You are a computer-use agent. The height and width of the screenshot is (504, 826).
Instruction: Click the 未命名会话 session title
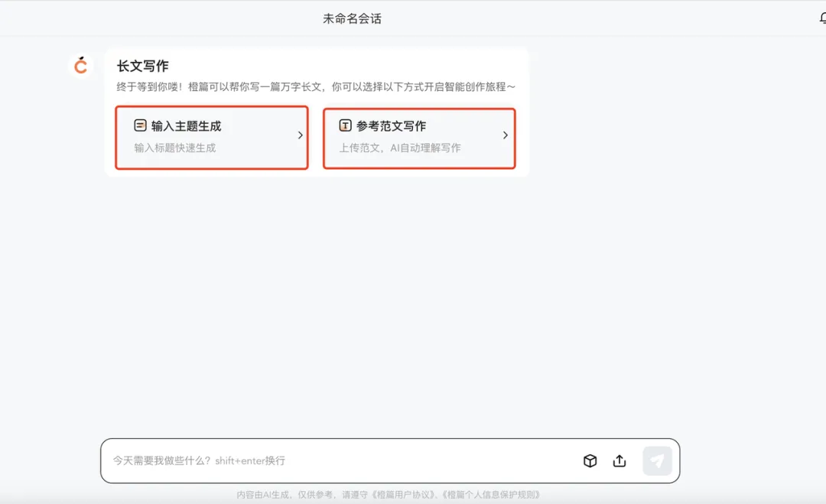[x=353, y=17]
